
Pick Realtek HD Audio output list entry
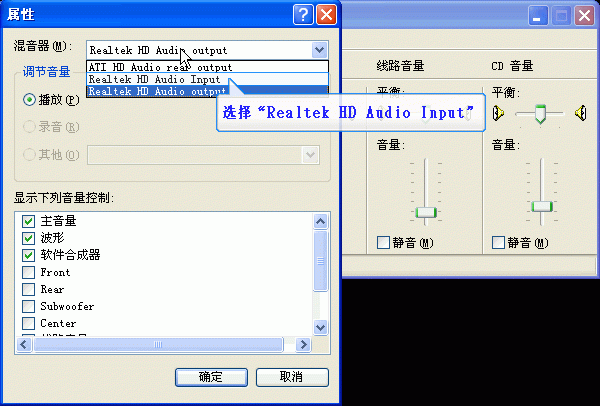(x=207, y=91)
